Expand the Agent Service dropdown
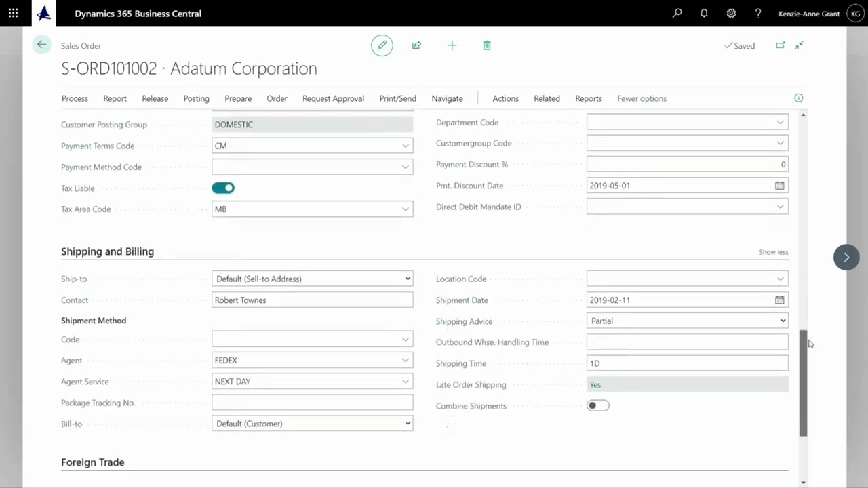 (405, 382)
